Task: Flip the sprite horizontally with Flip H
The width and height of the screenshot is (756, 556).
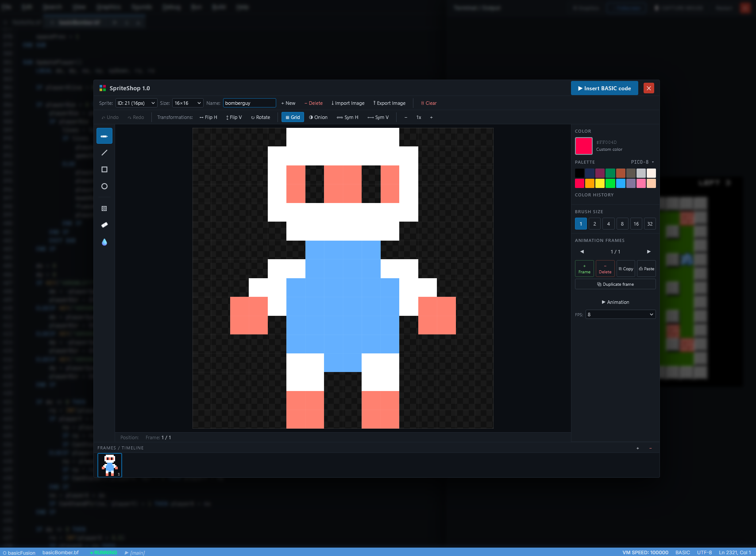Action: pyautogui.click(x=208, y=117)
